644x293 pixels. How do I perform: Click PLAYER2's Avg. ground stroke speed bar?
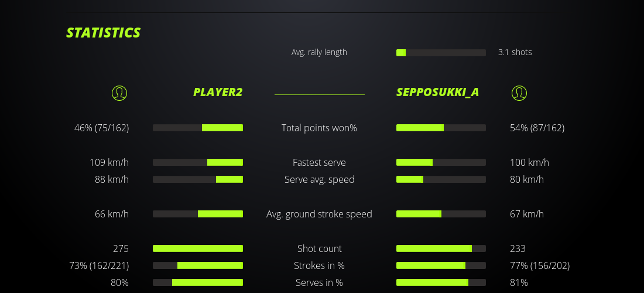pyautogui.click(x=198, y=214)
